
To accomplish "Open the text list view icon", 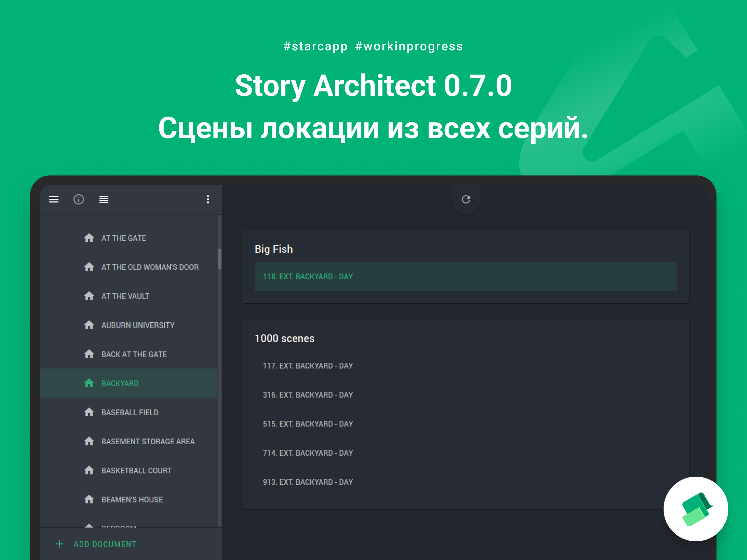I will pyautogui.click(x=104, y=199).
